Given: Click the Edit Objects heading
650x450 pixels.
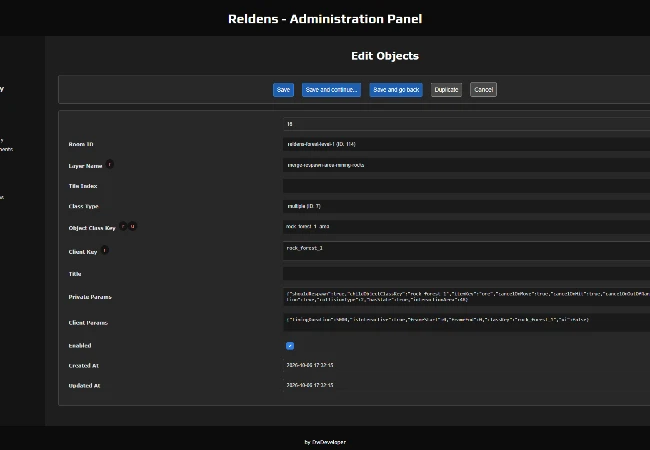Looking at the screenshot, I should pyautogui.click(x=385, y=56).
